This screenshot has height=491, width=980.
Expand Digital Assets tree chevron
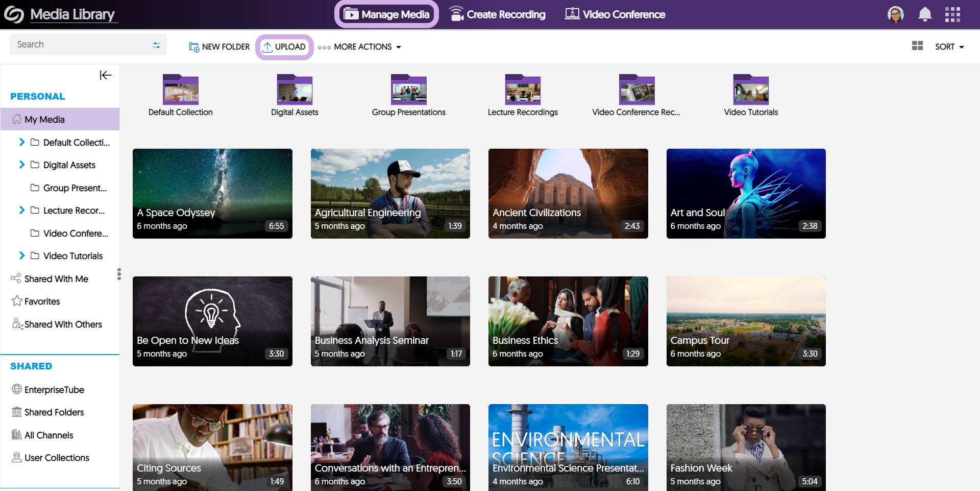point(22,165)
